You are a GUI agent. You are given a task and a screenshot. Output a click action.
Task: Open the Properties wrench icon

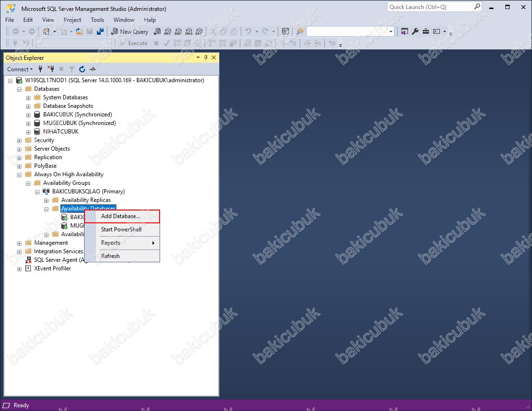415,31
